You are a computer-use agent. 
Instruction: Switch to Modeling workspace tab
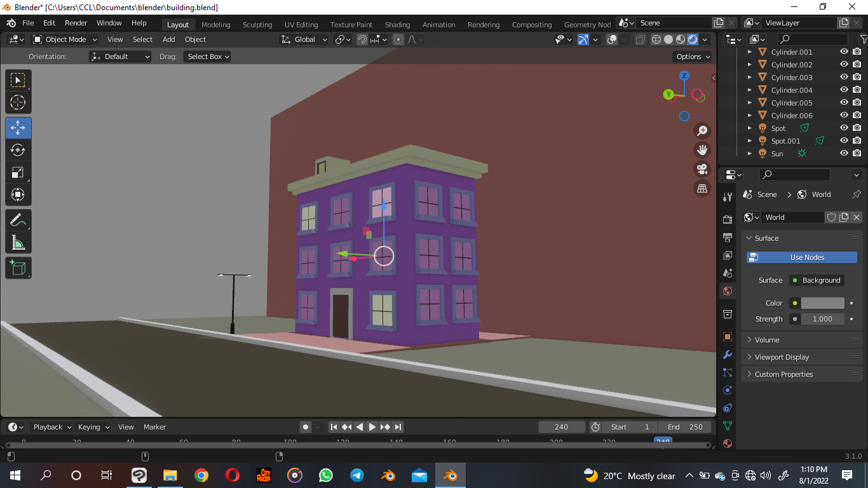click(216, 25)
